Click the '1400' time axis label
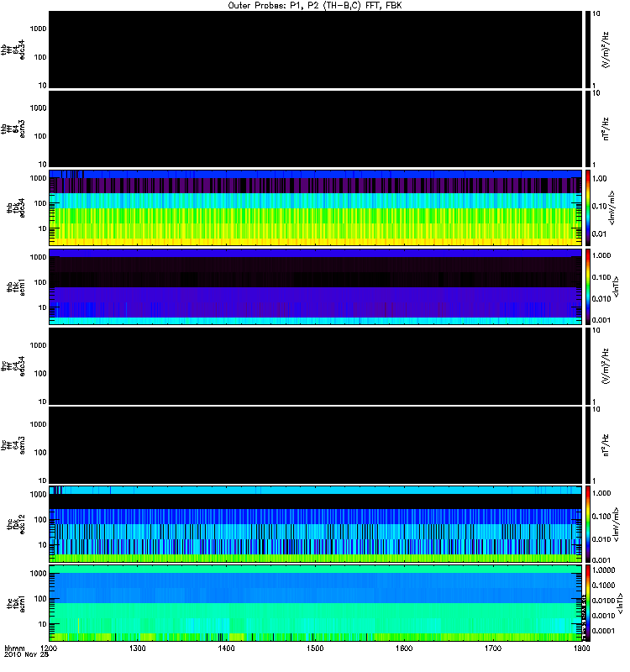The height and width of the screenshot is (672, 630). [x=226, y=648]
